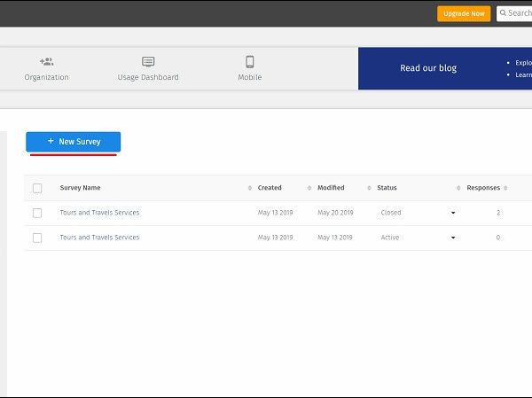Click the Read our blog banner

tap(428, 68)
